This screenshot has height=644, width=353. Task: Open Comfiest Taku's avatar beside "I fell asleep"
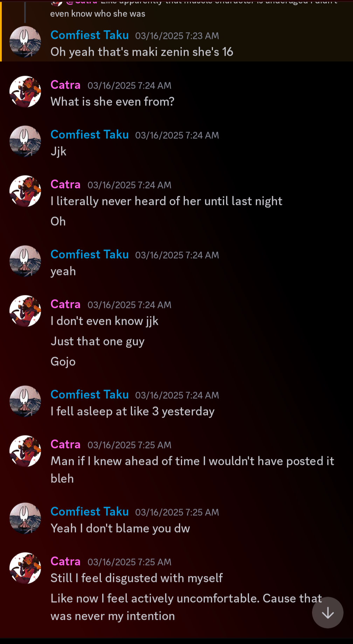(25, 401)
